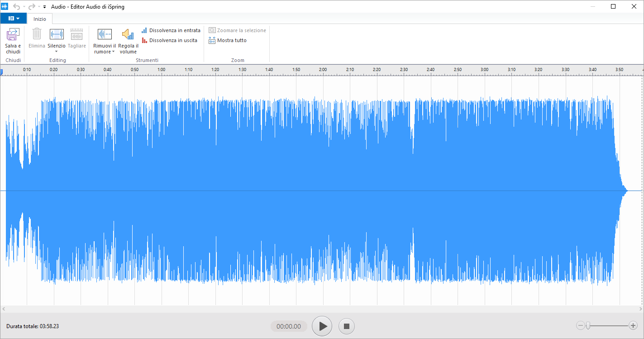Click the 00:00.00 time position field
The image size is (644, 339).
click(x=289, y=326)
